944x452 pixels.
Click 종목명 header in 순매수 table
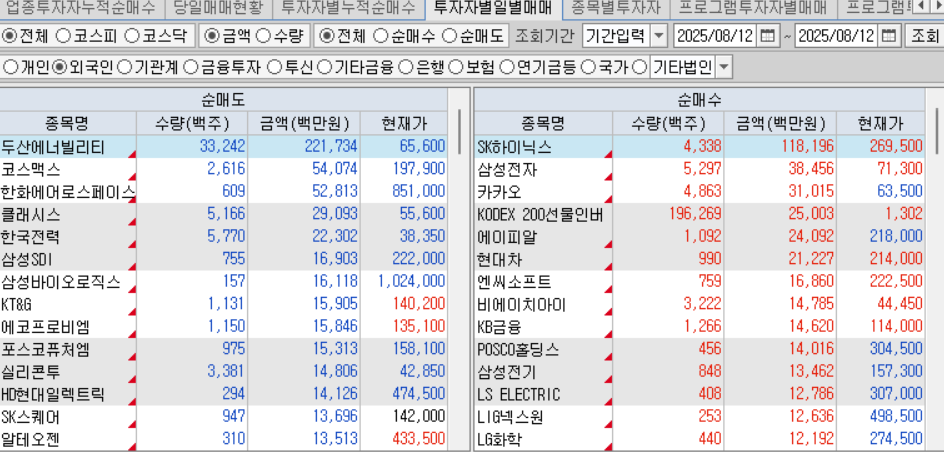pos(543,123)
